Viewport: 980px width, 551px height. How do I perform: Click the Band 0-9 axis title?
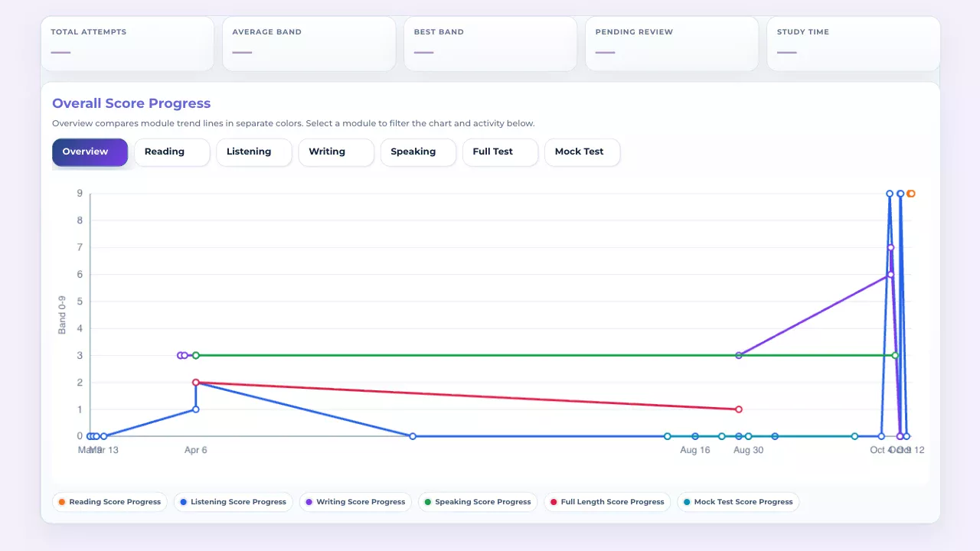point(62,315)
